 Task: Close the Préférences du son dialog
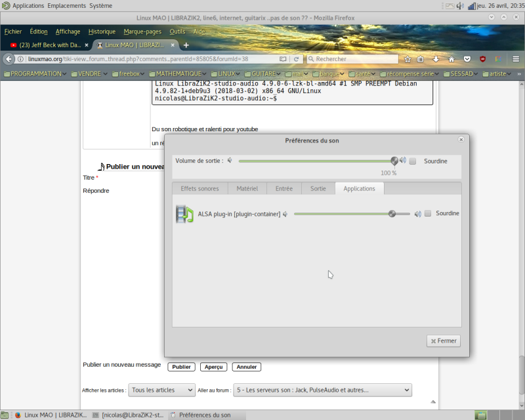click(461, 140)
